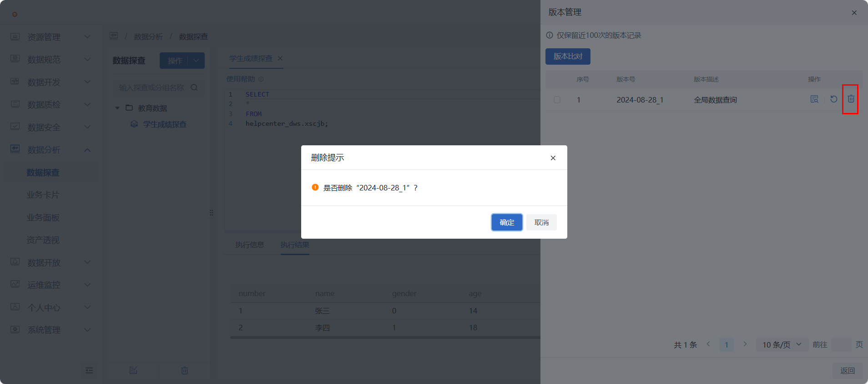
Task: Tick the checkbox for version 2024-08-28_1
Action: pos(557,100)
